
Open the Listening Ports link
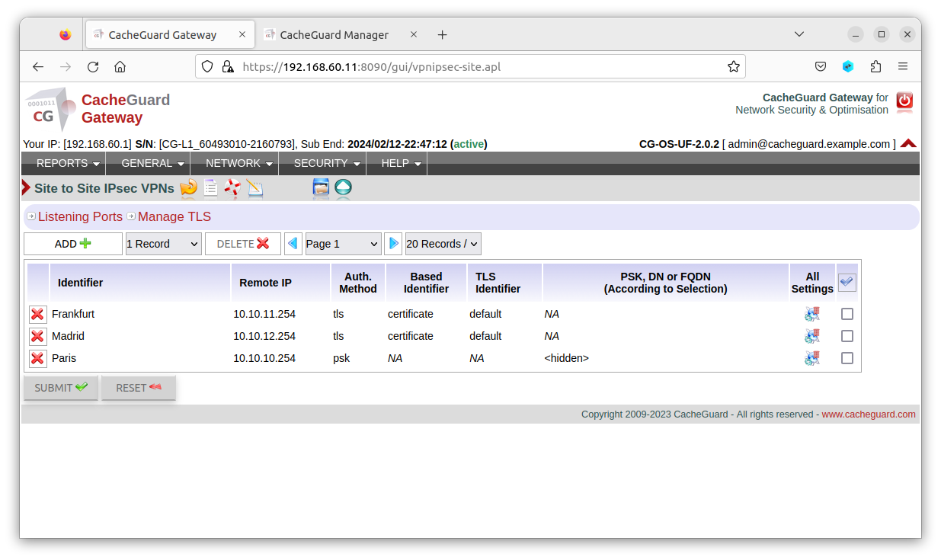coord(80,216)
